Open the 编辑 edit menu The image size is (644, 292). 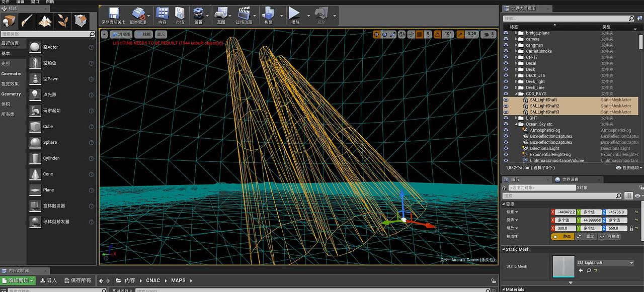(20, 2)
